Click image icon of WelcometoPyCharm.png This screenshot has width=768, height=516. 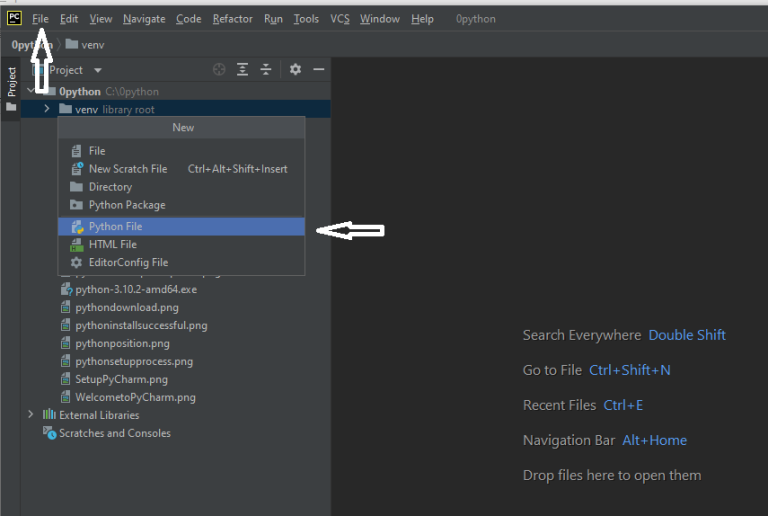coord(65,397)
